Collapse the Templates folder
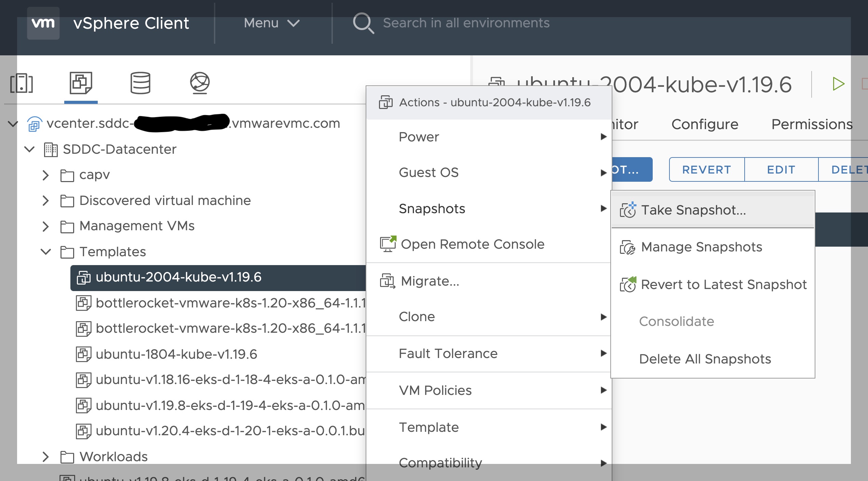 pos(45,252)
